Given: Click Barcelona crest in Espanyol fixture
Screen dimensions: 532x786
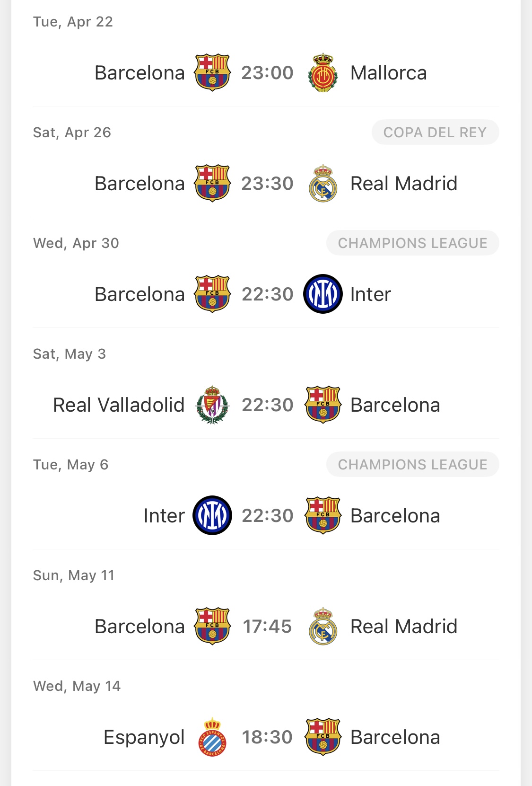Looking at the screenshot, I should coord(323,737).
